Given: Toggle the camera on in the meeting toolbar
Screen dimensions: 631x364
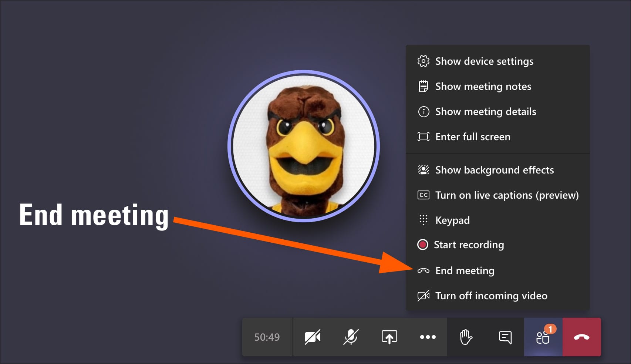Looking at the screenshot, I should [313, 337].
